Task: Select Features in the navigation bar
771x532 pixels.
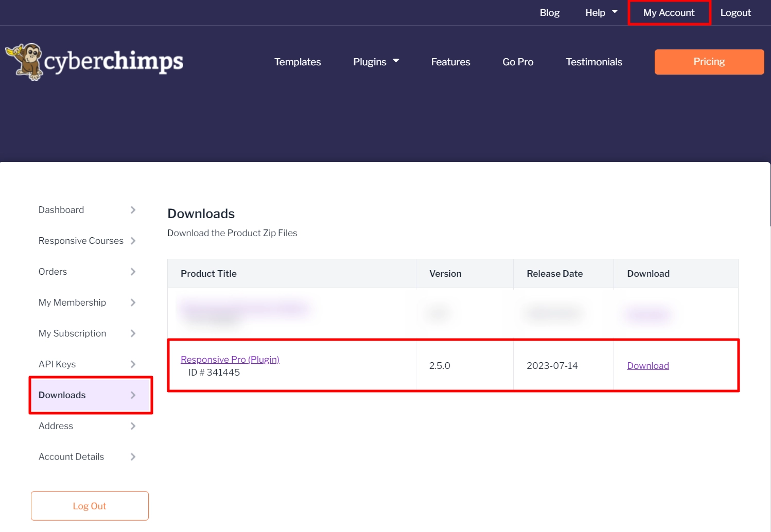Action: tap(450, 62)
